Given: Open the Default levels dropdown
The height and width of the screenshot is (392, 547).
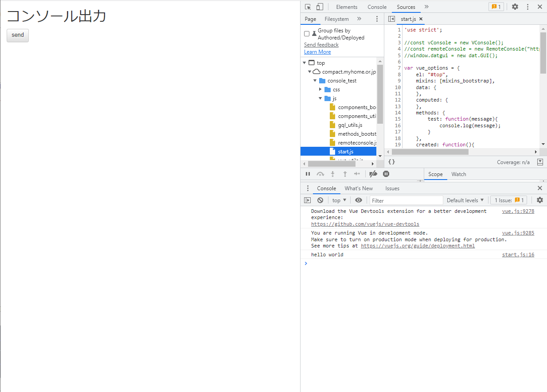Looking at the screenshot, I should pyautogui.click(x=465, y=200).
